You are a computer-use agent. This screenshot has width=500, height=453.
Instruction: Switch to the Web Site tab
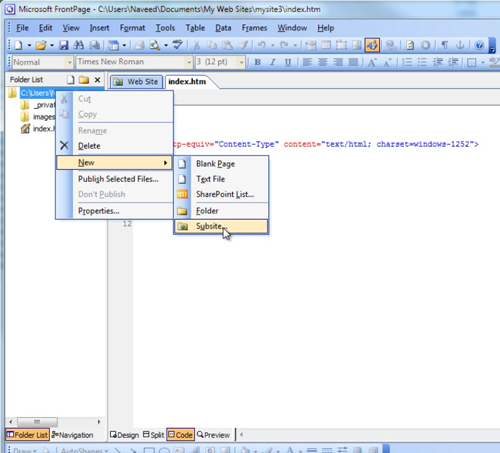pos(136,82)
